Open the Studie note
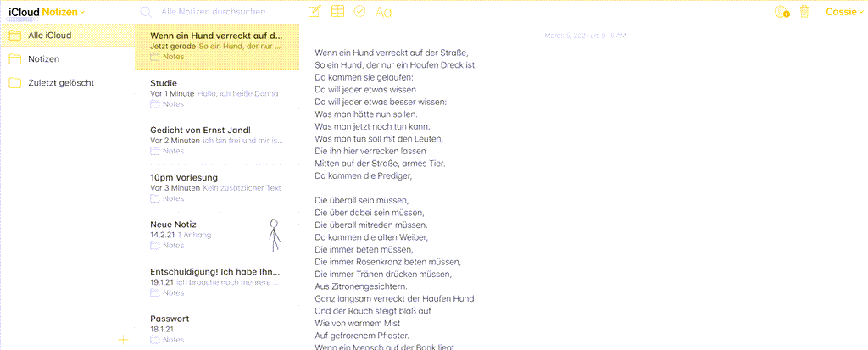 pos(216,94)
